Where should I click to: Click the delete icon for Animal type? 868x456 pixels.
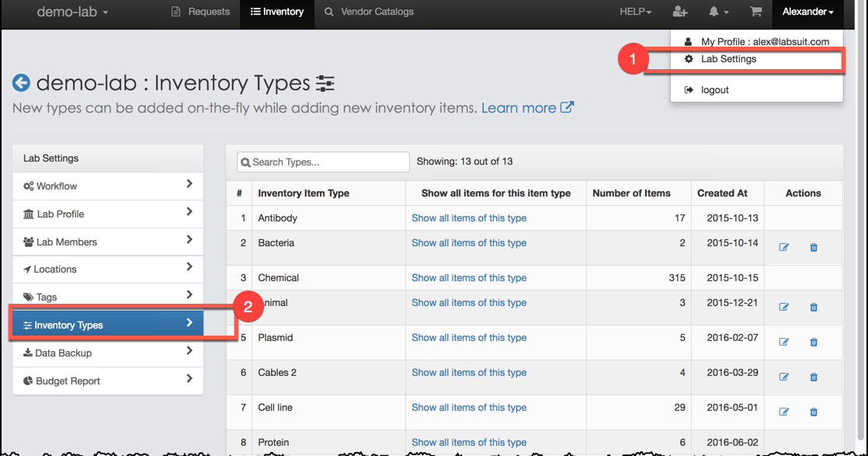click(813, 307)
